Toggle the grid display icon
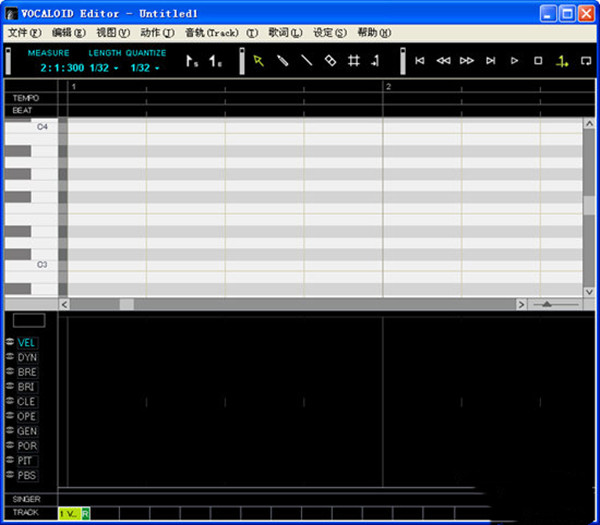Screen dimensions: 600x525 pos(354,61)
